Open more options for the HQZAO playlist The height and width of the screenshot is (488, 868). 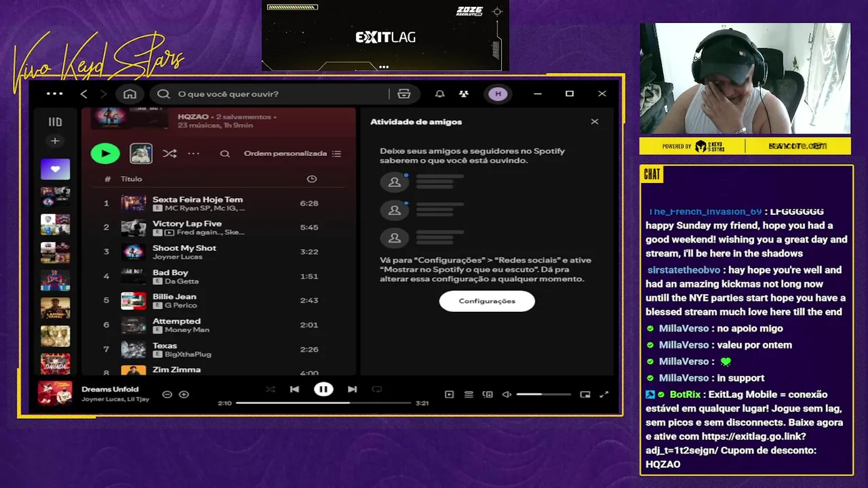coord(194,153)
